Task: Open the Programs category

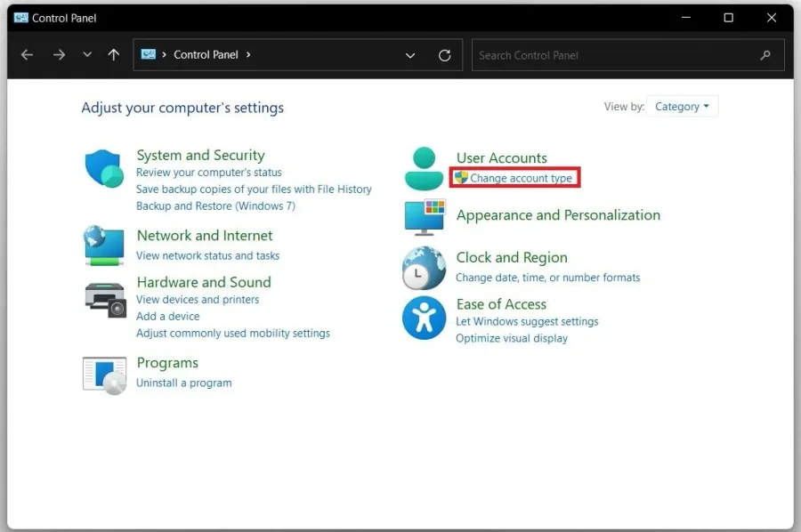Action: point(167,363)
